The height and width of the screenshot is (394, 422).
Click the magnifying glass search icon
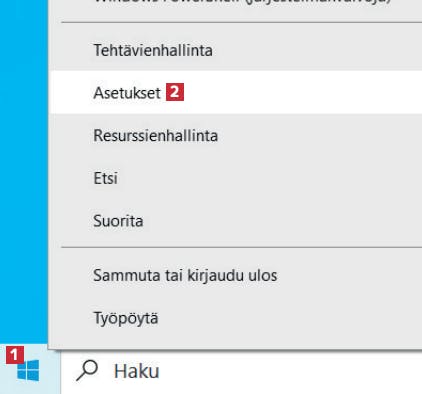coord(87,370)
